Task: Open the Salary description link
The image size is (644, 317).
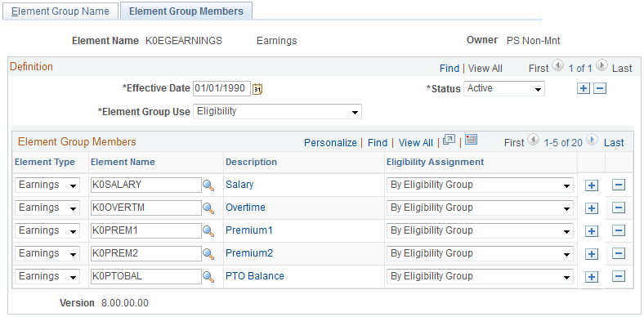Action: click(239, 185)
